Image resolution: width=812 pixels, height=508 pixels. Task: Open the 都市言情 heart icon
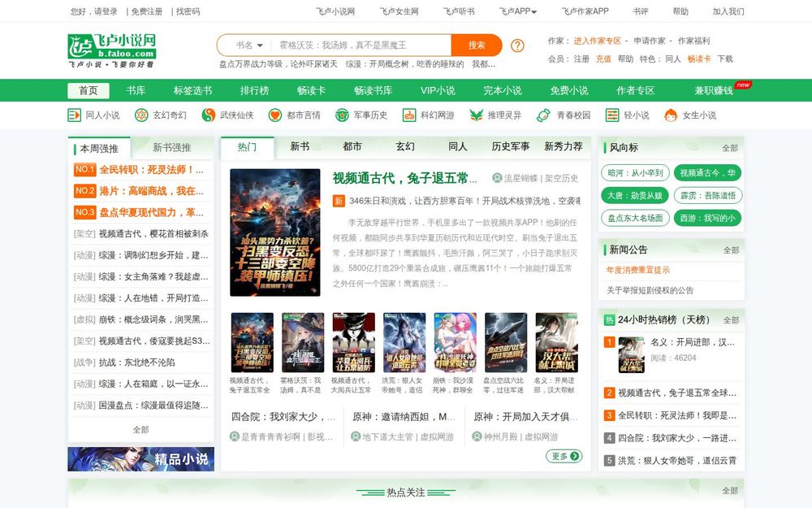point(275,115)
